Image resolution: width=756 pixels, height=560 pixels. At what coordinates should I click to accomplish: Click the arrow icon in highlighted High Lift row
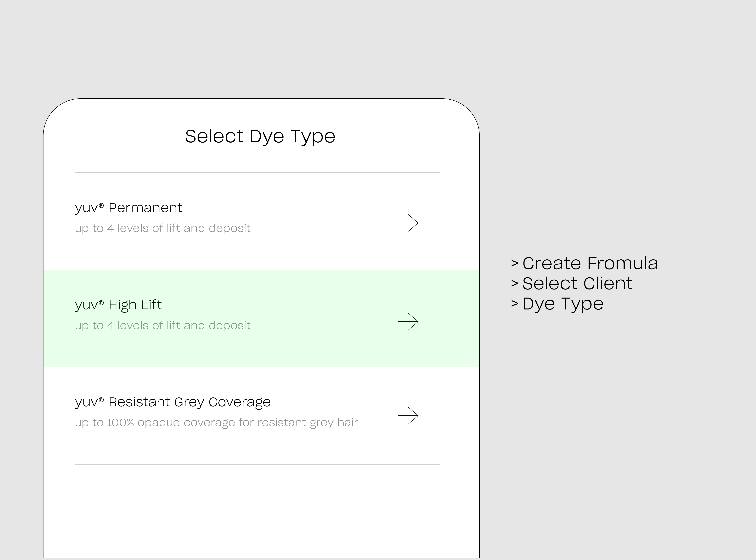click(408, 322)
